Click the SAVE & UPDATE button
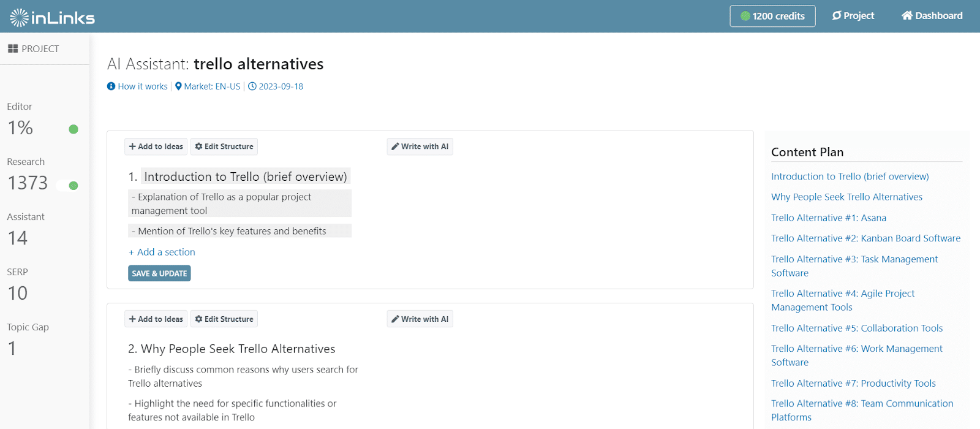This screenshot has height=429, width=980. [159, 273]
